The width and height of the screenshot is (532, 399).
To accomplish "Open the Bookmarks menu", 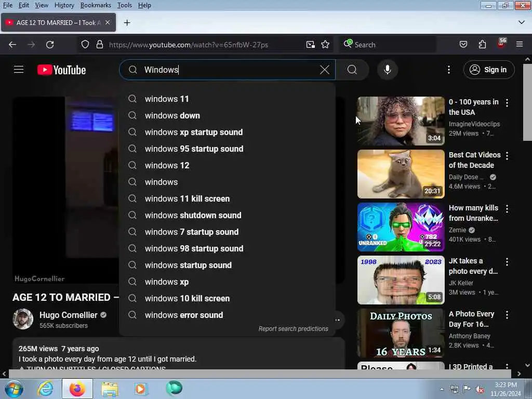I will [96, 5].
